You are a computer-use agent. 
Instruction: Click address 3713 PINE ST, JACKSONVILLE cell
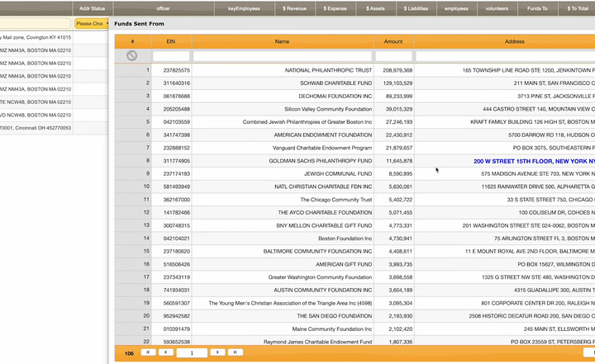(505, 96)
